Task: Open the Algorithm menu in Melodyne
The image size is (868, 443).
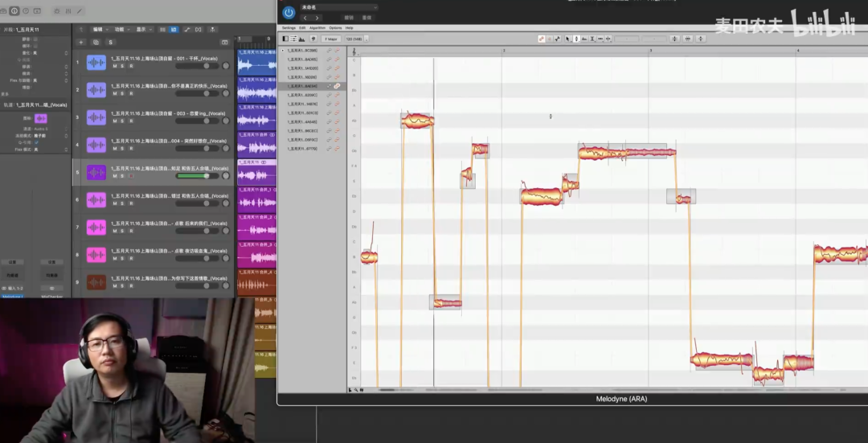Action: click(317, 27)
